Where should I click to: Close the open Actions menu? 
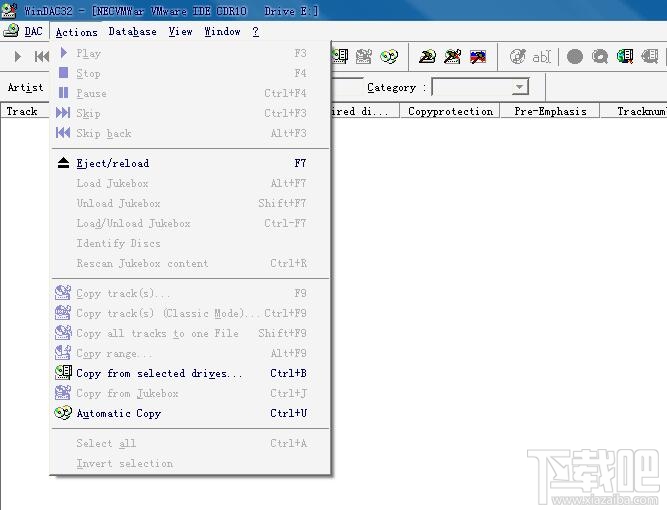pos(76,32)
